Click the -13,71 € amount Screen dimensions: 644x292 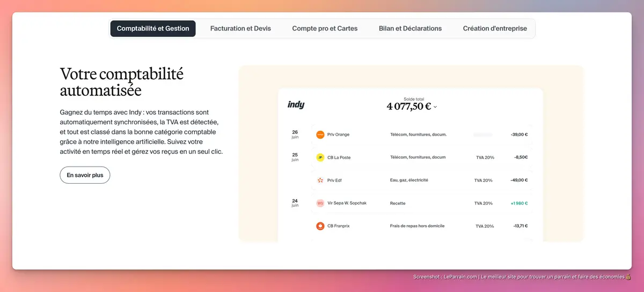520,226
